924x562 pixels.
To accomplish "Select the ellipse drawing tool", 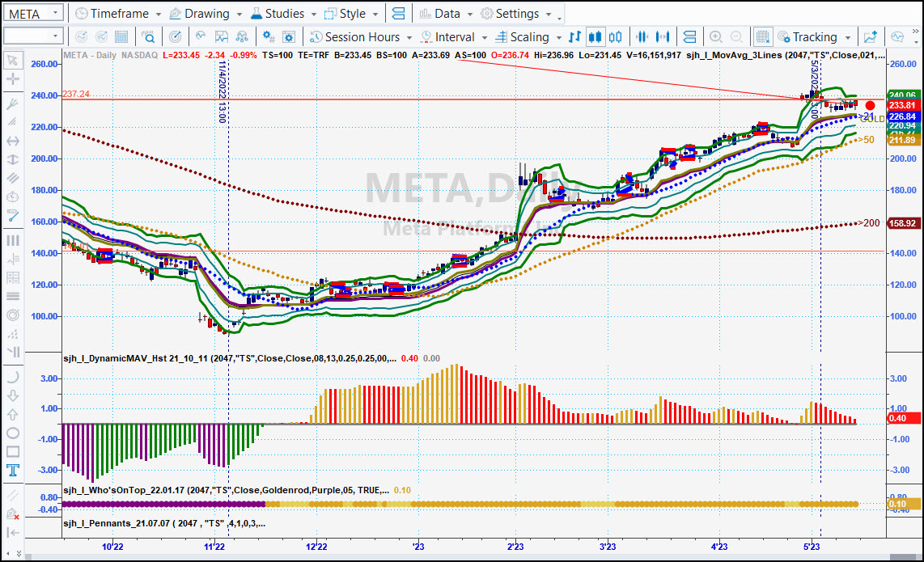I will (x=12, y=433).
